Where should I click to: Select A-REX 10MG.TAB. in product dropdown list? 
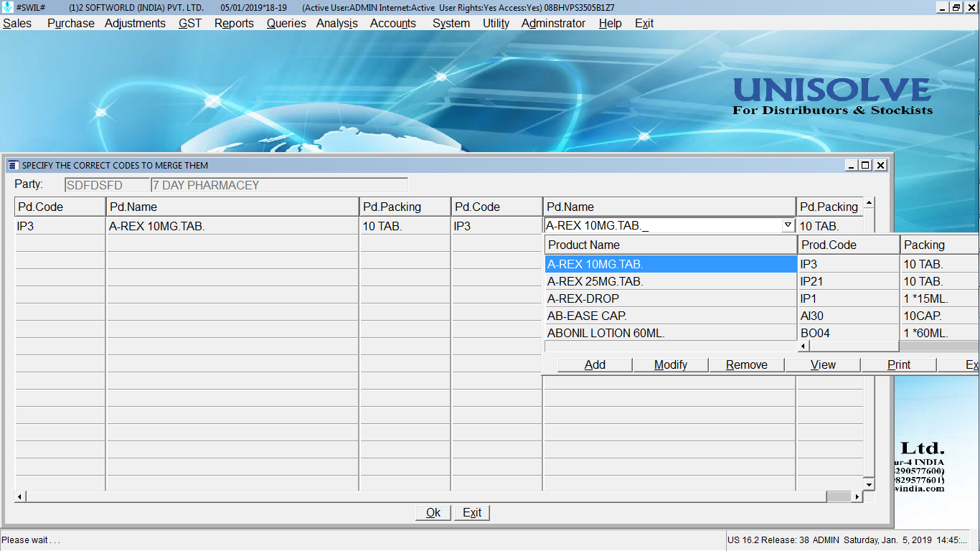click(x=671, y=264)
